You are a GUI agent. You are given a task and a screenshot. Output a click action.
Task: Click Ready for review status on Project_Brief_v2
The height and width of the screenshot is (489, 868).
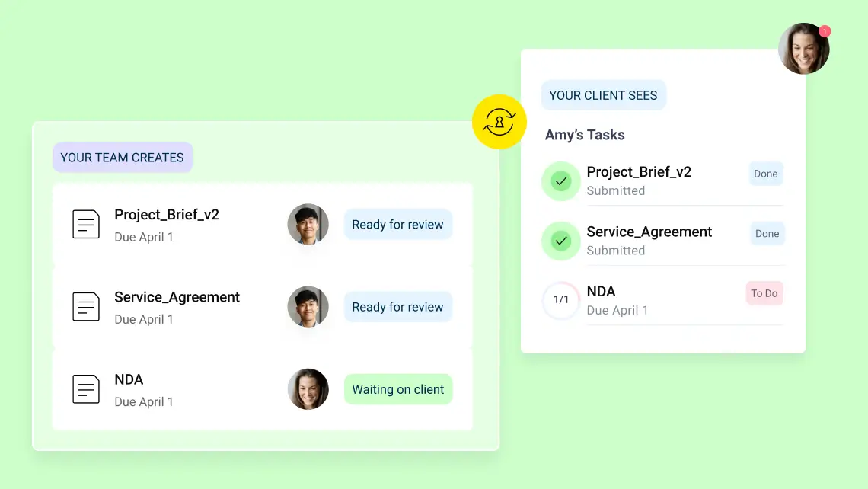tap(398, 224)
